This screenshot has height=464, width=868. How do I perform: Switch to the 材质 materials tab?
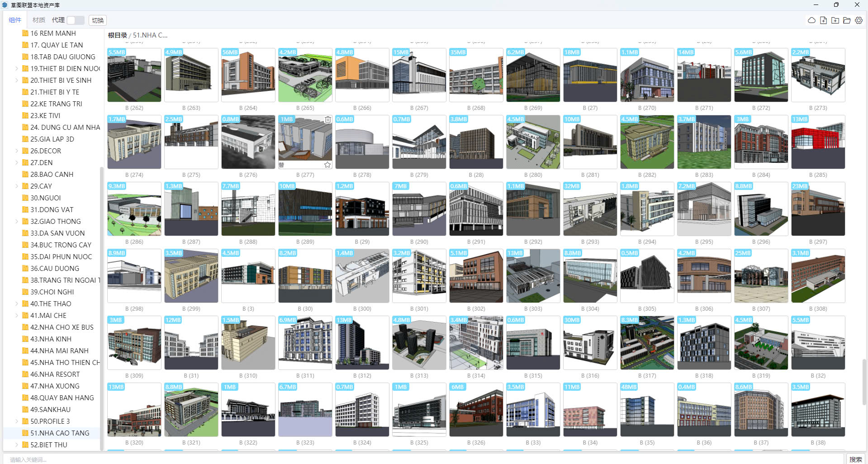coord(39,20)
